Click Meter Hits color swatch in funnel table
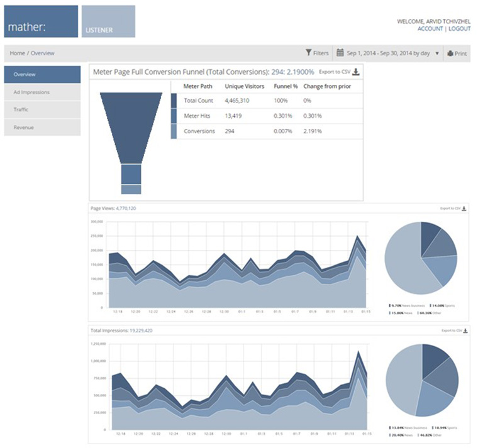This screenshot has width=478, height=448. (174, 116)
